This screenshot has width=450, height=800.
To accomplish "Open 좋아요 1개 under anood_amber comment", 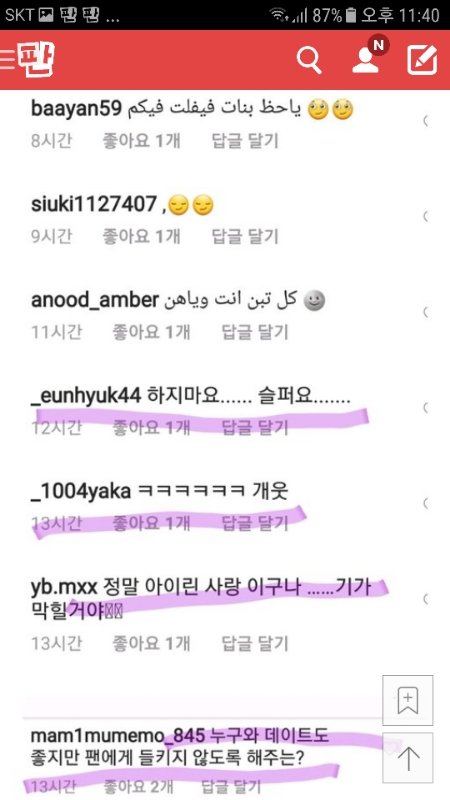I will tap(151, 332).
